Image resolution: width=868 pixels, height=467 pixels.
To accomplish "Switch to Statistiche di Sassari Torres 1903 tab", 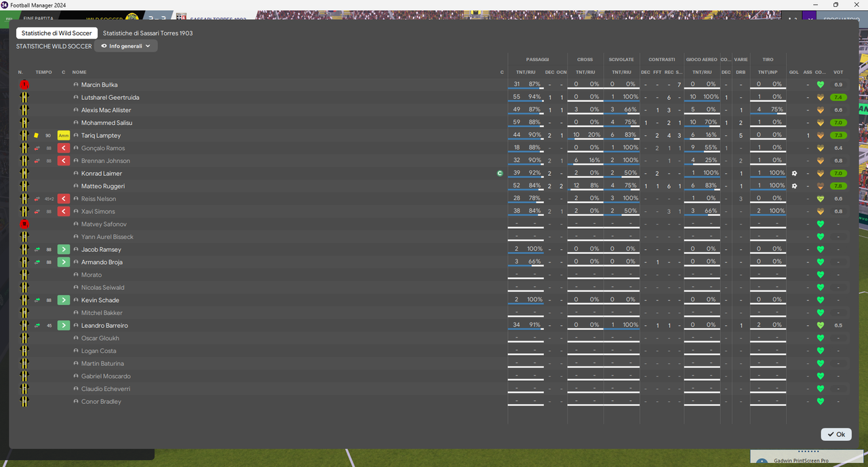I will point(148,33).
